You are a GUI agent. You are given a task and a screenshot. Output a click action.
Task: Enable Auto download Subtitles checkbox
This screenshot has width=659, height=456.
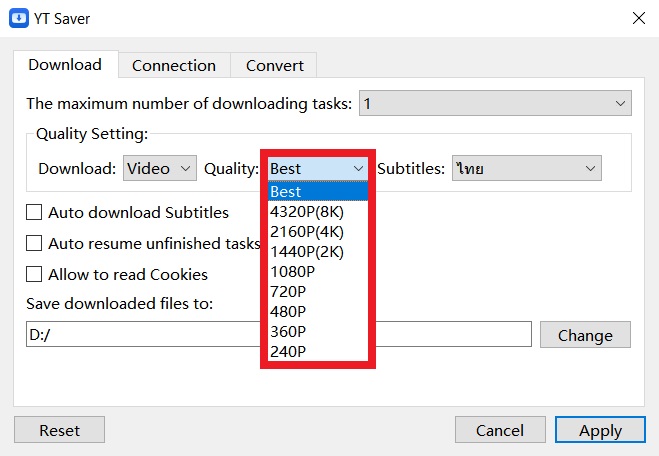(34, 212)
